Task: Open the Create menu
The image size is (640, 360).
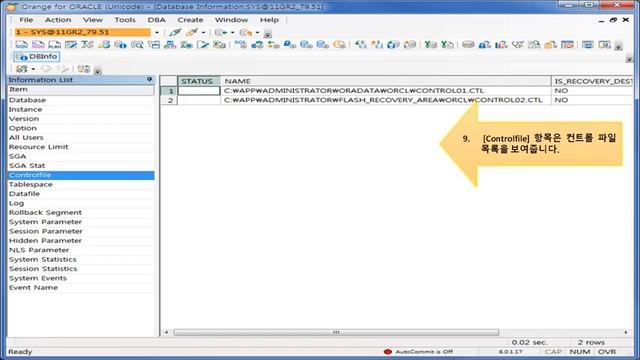Action: coord(190,20)
